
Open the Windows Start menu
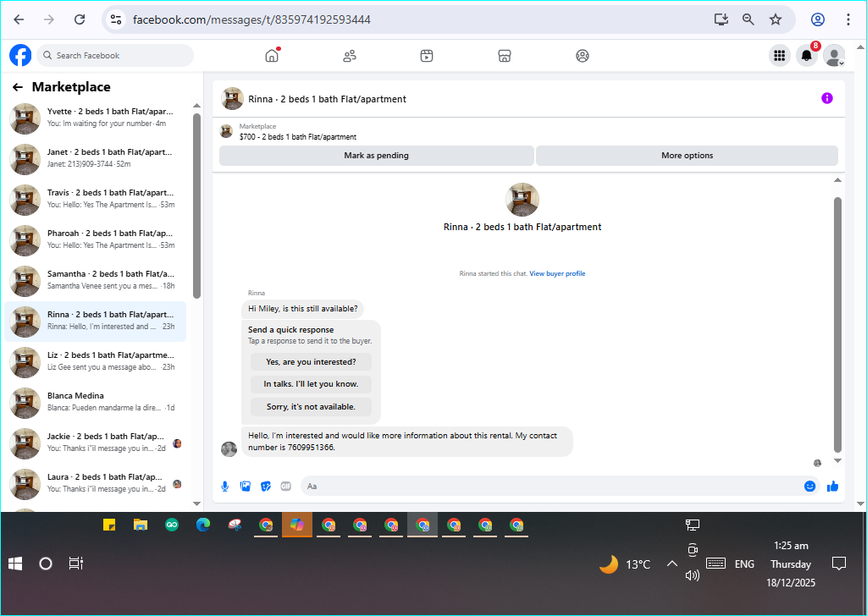(x=15, y=564)
